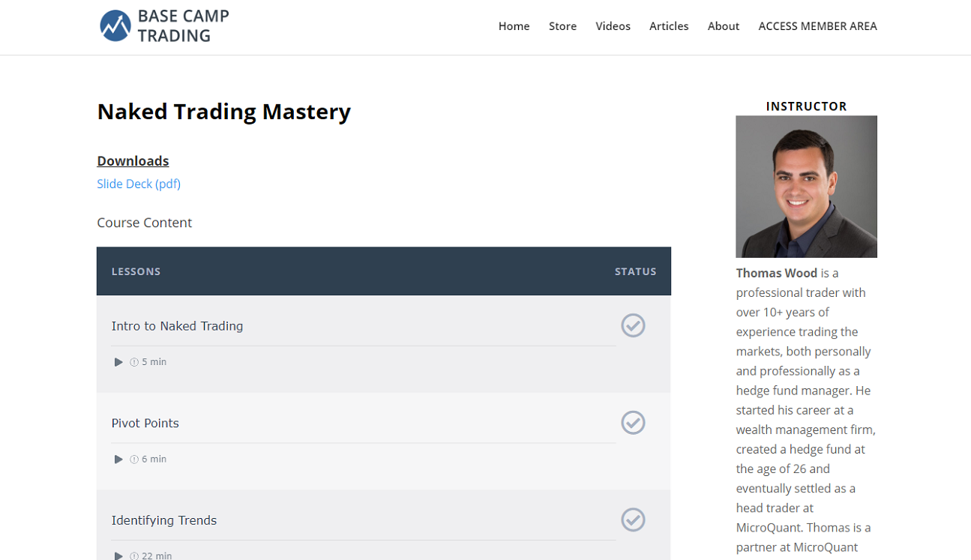Toggle completion checkmark for Identifying Trends
Screen dimensions: 971x560
(633, 520)
